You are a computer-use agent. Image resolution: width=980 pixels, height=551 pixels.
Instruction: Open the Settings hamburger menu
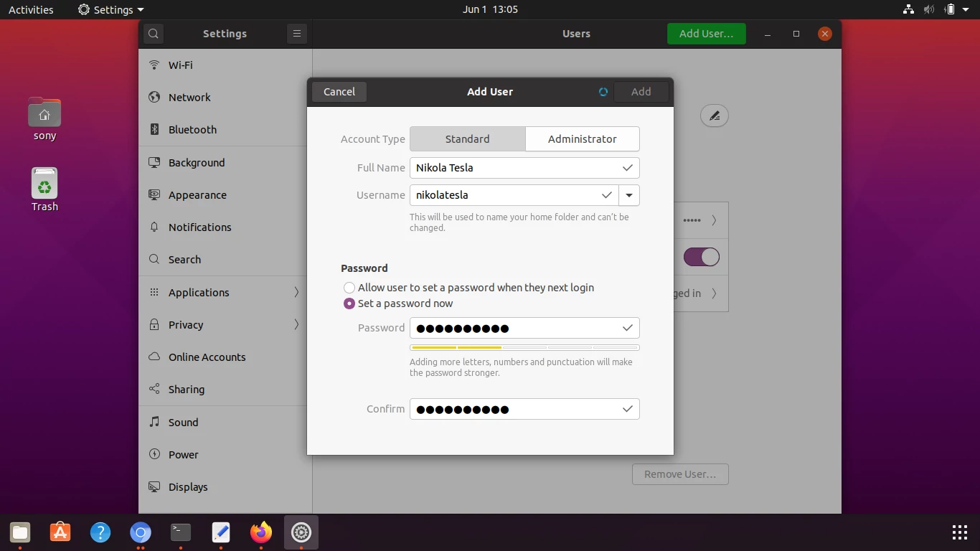296,34
